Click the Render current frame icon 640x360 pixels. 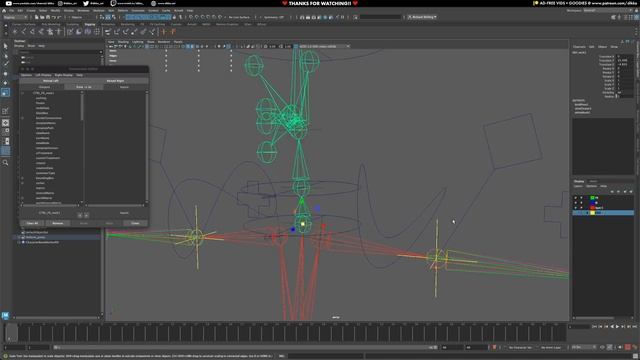pos(308,17)
